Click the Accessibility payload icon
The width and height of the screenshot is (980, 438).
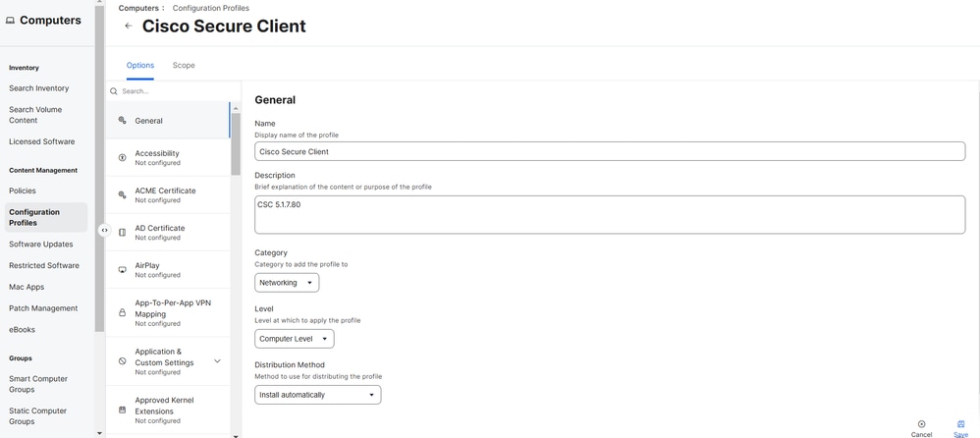pyautogui.click(x=122, y=157)
